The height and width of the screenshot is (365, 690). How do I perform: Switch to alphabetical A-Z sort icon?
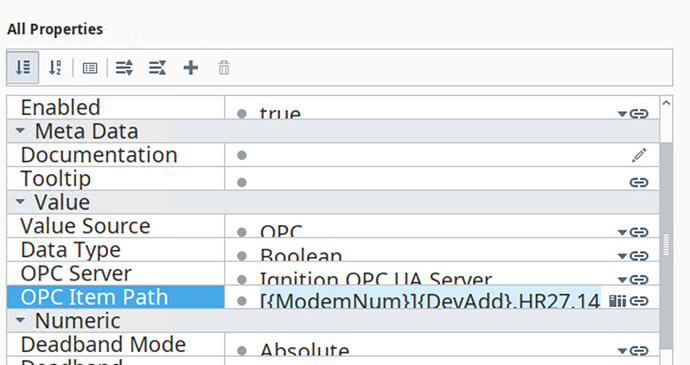[55, 68]
